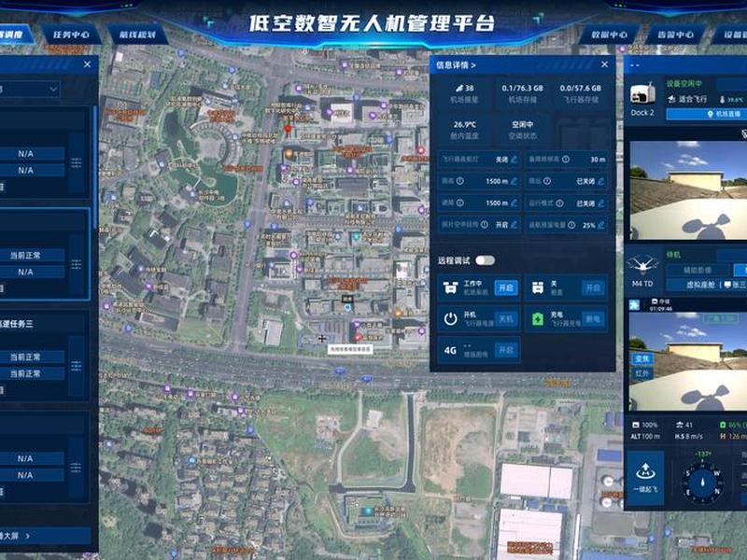Click pencil beside the 25% value
747x560 pixels.
(601, 225)
